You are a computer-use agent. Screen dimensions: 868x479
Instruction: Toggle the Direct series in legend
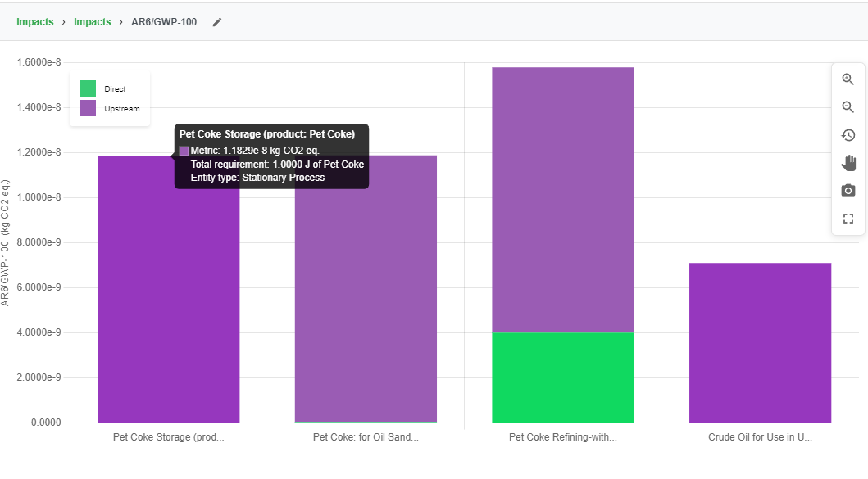[102, 88]
